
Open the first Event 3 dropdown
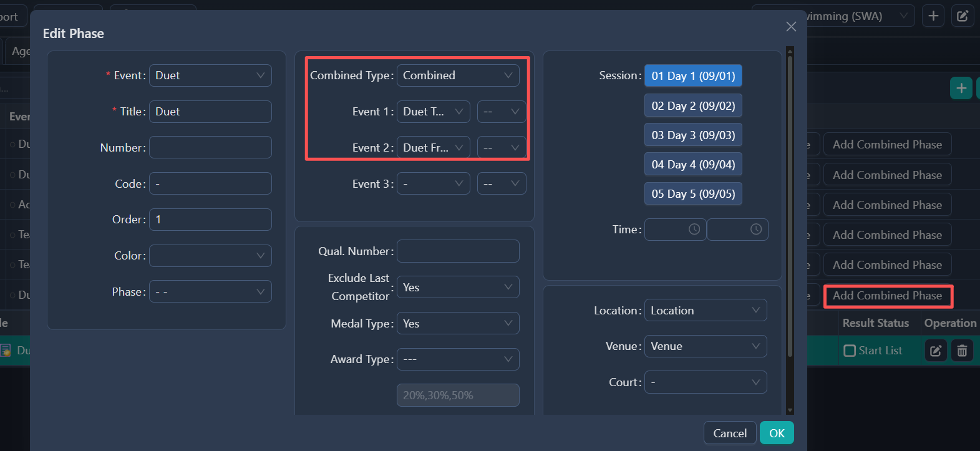point(434,183)
